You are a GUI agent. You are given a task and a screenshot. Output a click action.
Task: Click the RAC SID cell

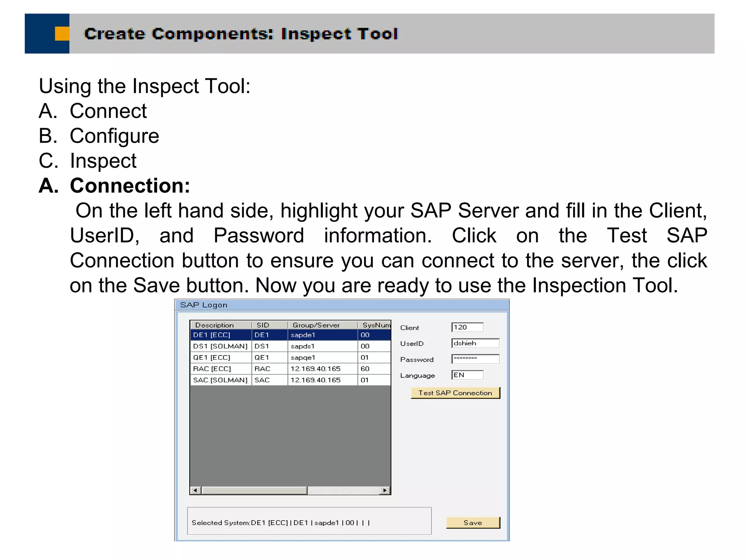coord(270,369)
